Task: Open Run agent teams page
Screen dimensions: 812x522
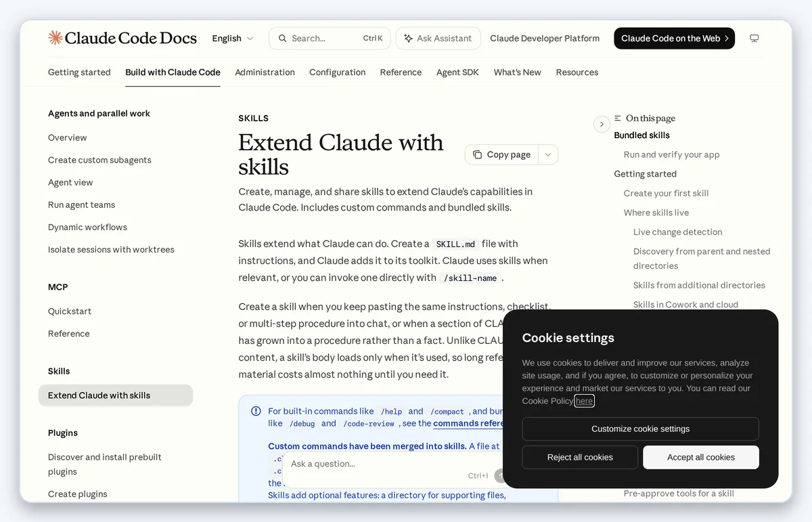Action: pyautogui.click(x=81, y=204)
